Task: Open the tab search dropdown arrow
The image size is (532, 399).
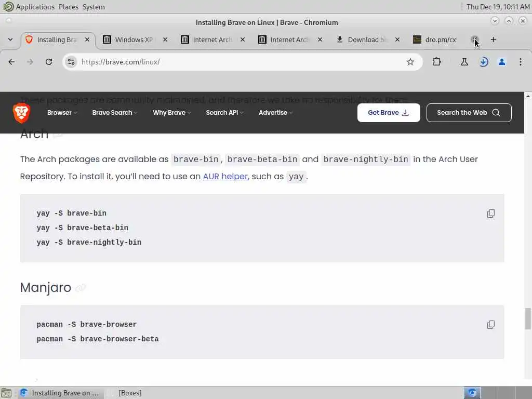Action: coord(10,39)
